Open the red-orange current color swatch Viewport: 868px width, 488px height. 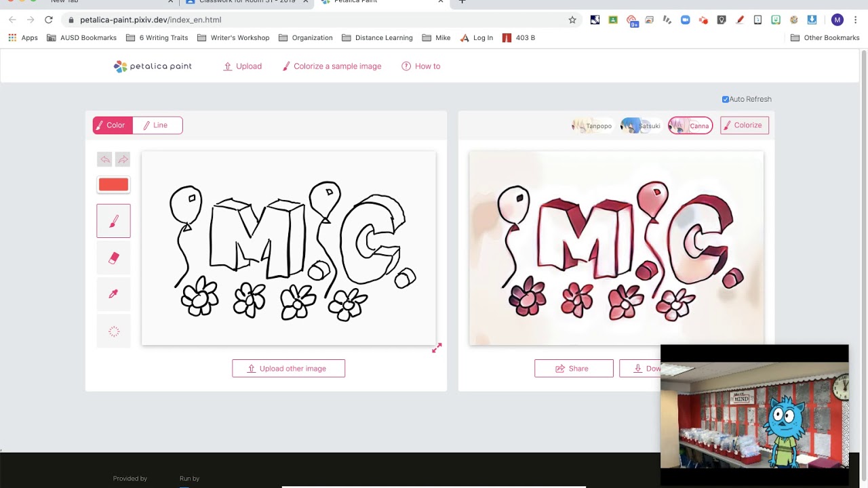(x=113, y=184)
